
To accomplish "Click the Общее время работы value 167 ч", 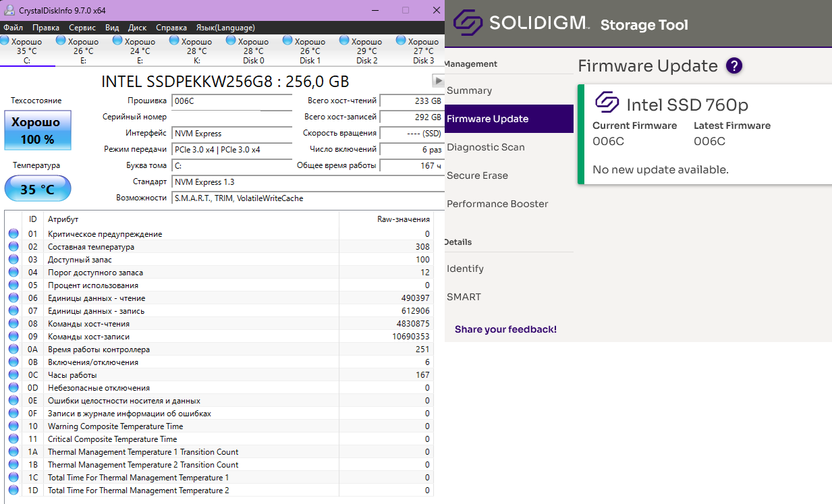I will coord(412,166).
